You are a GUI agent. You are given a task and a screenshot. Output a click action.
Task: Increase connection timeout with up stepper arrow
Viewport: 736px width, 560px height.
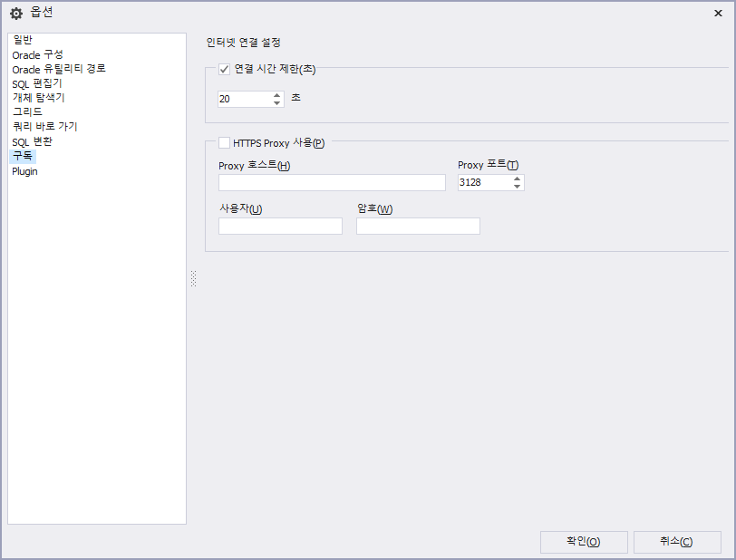[274, 95]
